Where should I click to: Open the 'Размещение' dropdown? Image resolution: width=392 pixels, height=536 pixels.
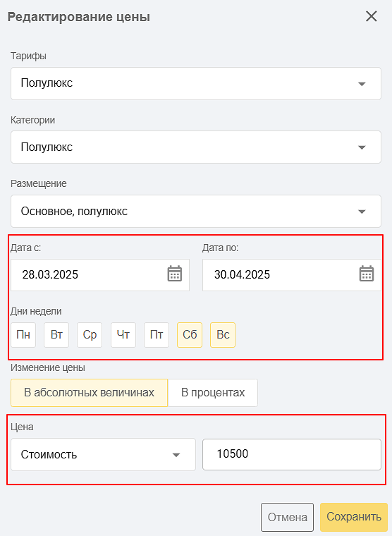pyautogui.click(x=196, y=212)
